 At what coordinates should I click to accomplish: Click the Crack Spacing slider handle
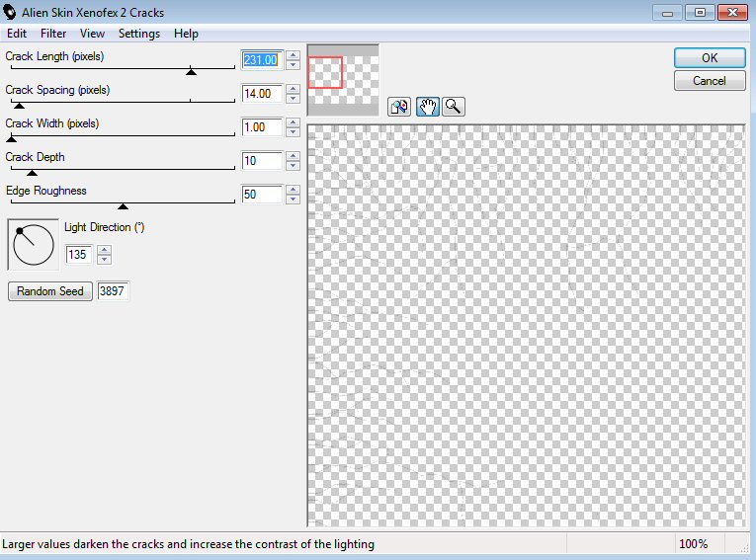[19, 106]
